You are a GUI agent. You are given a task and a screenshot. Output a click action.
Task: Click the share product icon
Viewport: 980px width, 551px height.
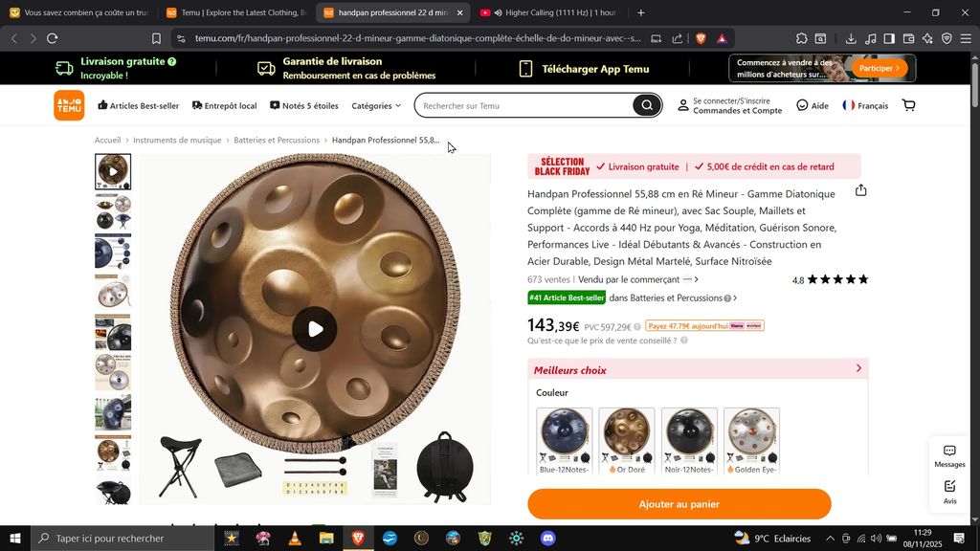point(860,190)
